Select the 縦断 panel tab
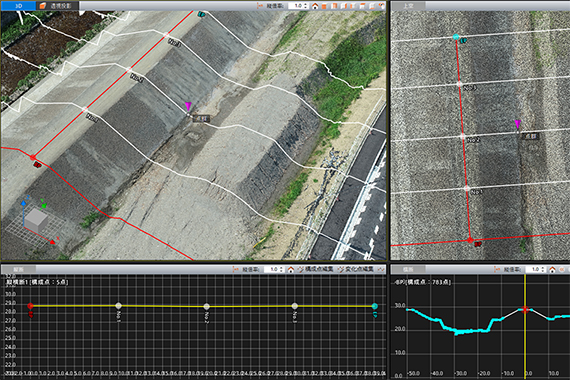570x380 pixels. pos(18,269)
